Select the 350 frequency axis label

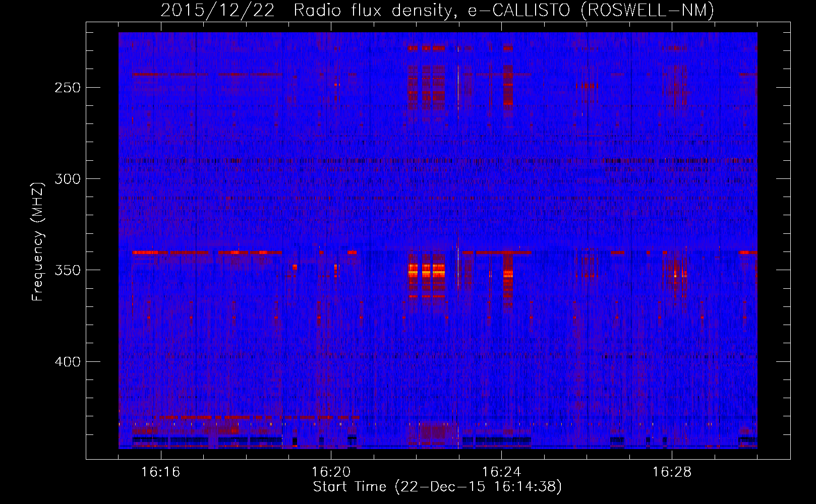(x=68, y=270)
